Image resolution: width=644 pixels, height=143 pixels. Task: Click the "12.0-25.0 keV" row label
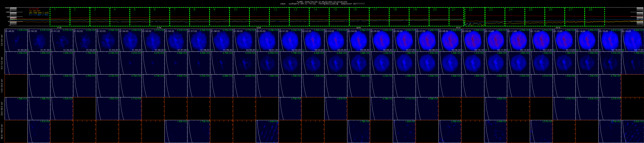pos(2,86)
